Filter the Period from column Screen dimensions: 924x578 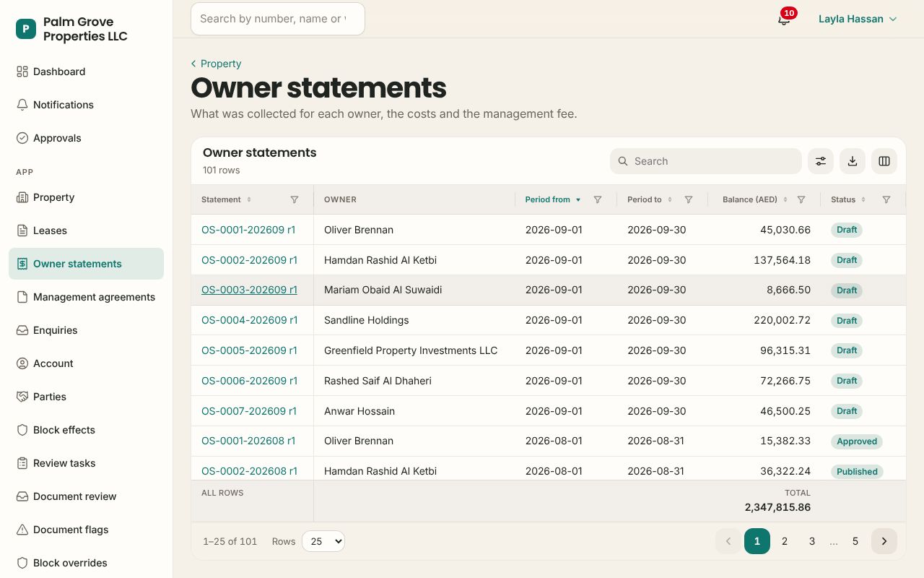[x=598, y=199]
